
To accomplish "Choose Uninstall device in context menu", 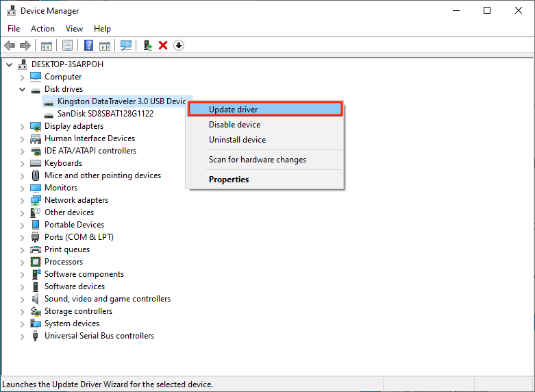I will point(265,140).
